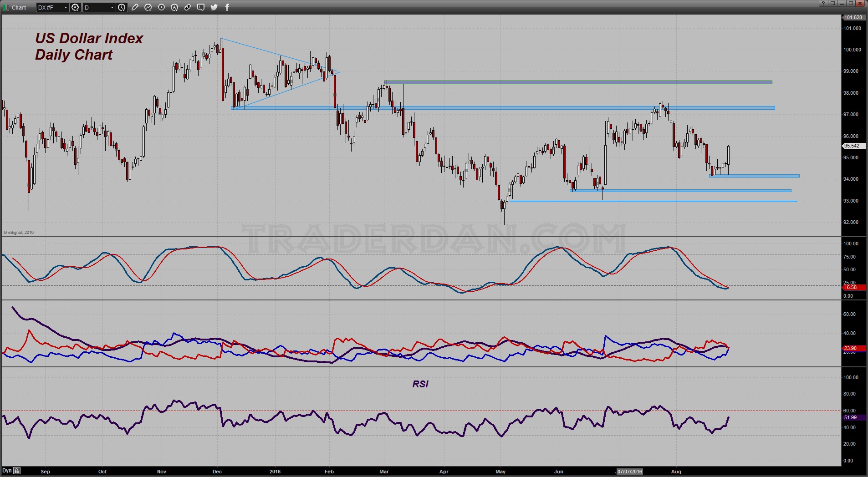Open help with the question mark button
Screen dimensions: 868x477
tap(823, 3)
